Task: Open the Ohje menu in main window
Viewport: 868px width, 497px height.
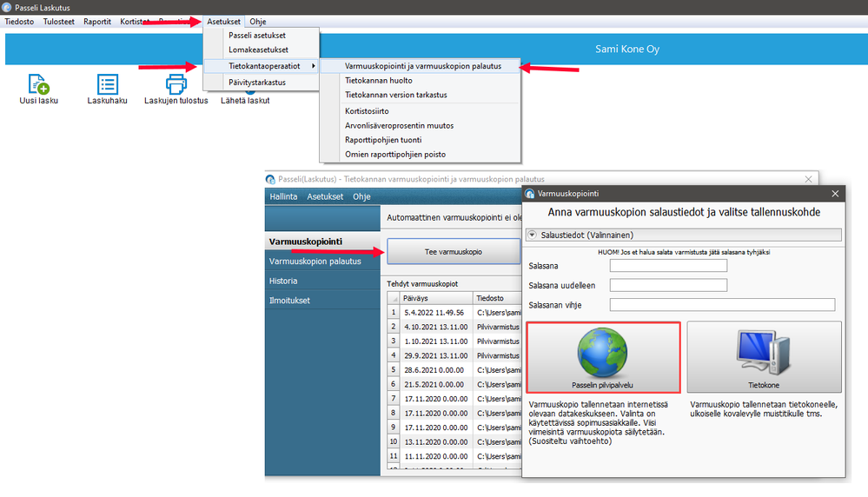Action: click(258, 22)
